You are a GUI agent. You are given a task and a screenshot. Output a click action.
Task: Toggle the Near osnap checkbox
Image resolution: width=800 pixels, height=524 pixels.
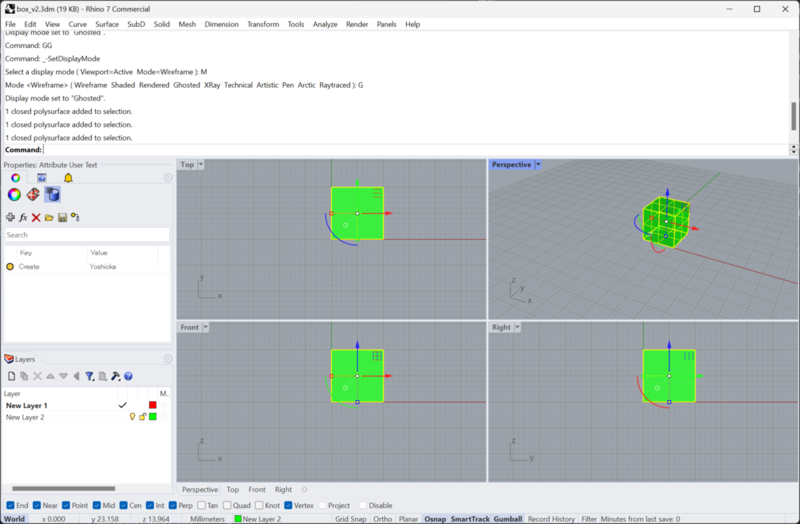tap(37, 505)
